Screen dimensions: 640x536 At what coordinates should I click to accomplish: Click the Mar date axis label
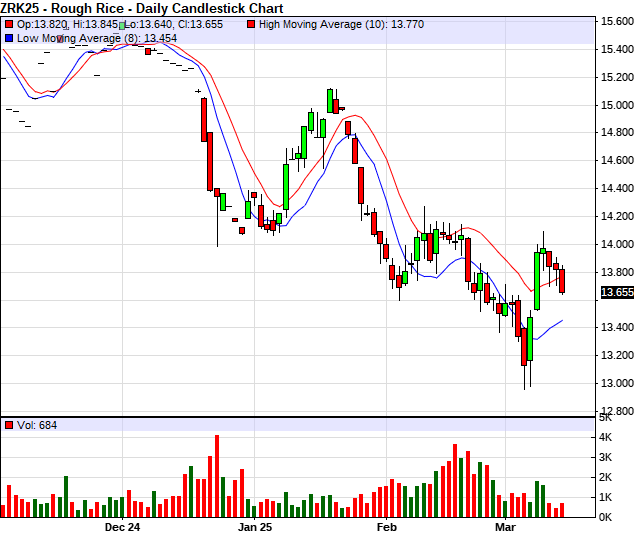coord(505,525)
